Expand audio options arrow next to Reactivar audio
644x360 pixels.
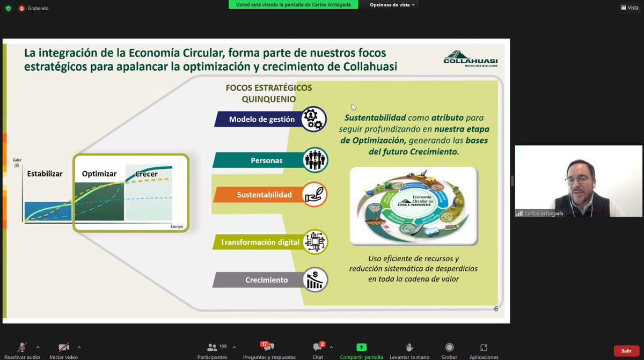pos(38,347)
